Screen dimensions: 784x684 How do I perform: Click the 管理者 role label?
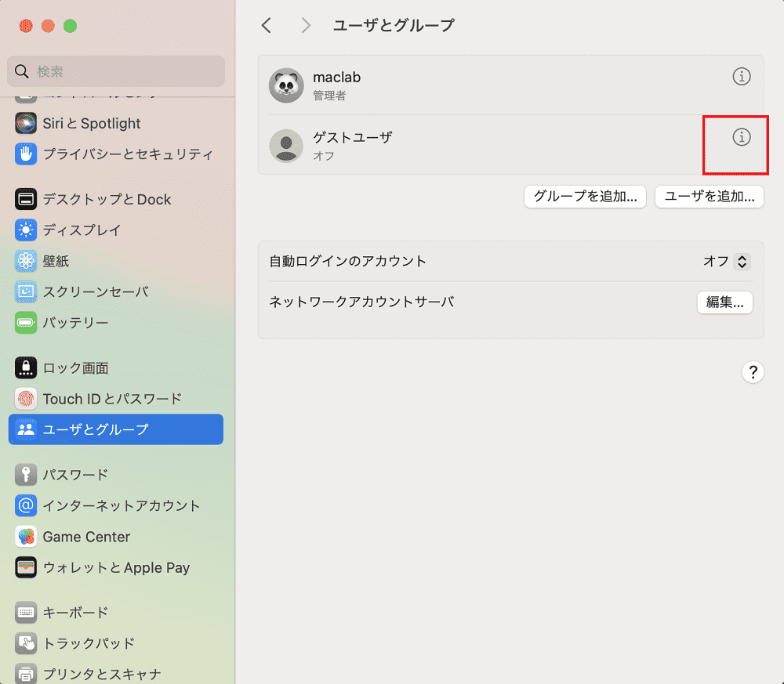(329, 96)
